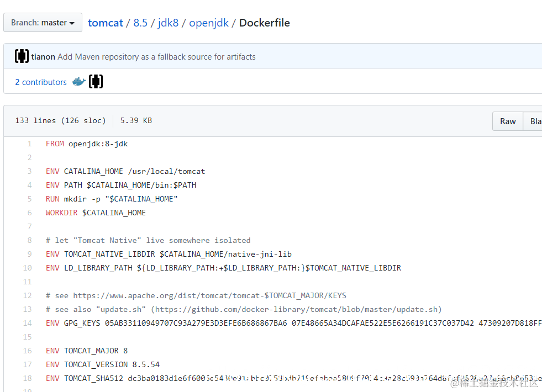Select line number 14
The image size is (542, 392).
27,324
